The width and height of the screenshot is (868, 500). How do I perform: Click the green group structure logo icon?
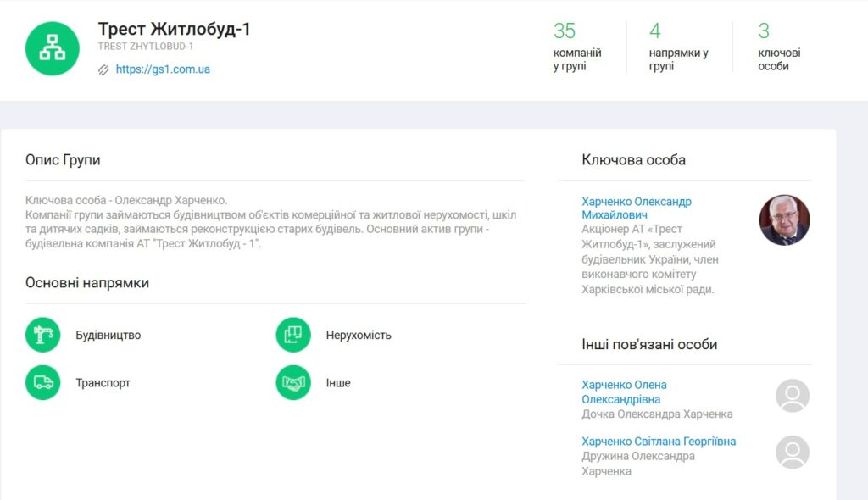click(x=53, y=48)
